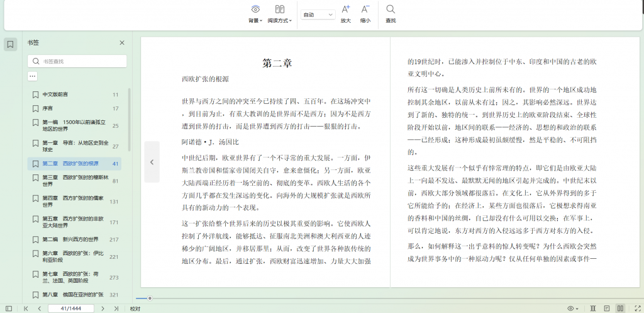This screenshot has height=313, width=644.
Task: Open the 序言 bookmark entry
Action: 48,108
